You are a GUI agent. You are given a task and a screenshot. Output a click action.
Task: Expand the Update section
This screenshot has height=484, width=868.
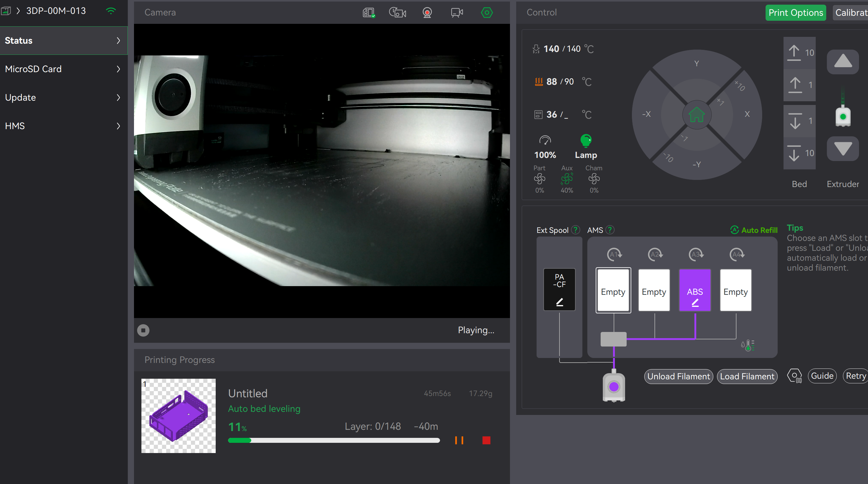click(x=63, y=98)
